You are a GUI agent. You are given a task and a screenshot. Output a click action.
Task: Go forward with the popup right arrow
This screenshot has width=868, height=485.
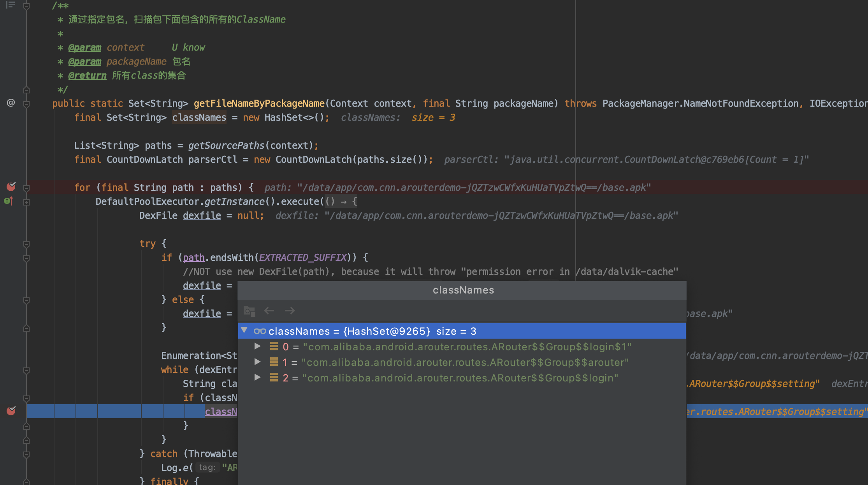coord(290,311)
